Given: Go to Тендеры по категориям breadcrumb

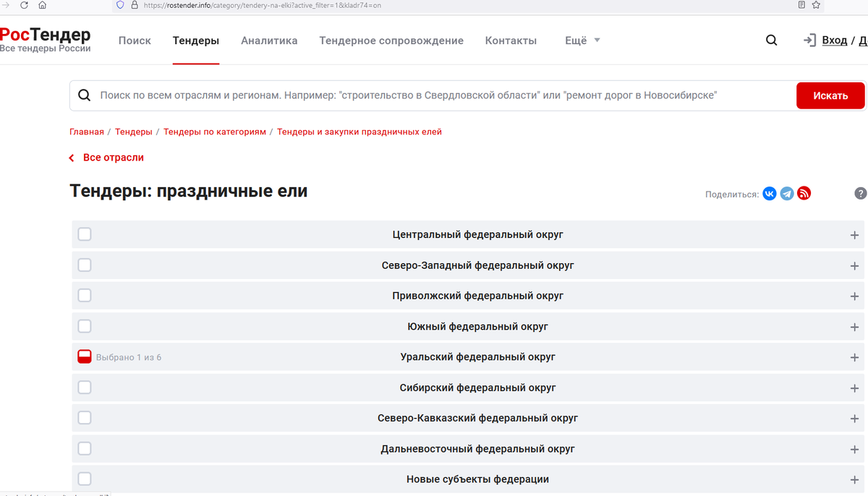Looking at the screenshot, I should [215, 132].
